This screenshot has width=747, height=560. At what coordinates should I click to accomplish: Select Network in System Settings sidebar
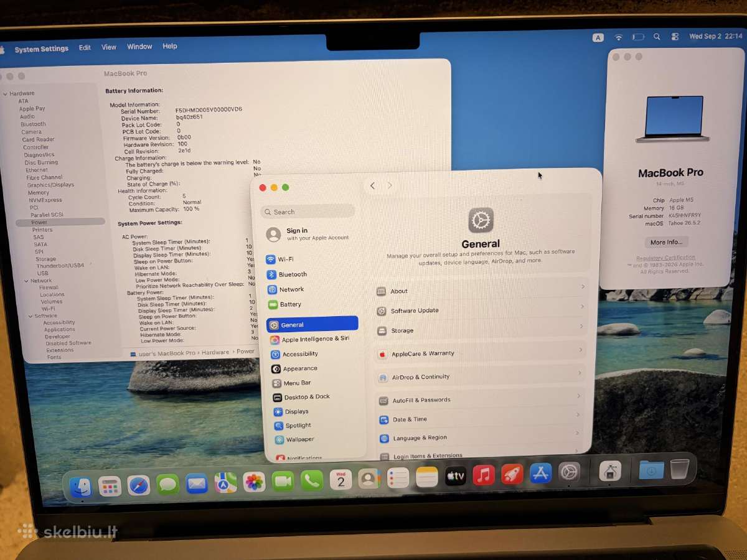[x=285, y=289]
